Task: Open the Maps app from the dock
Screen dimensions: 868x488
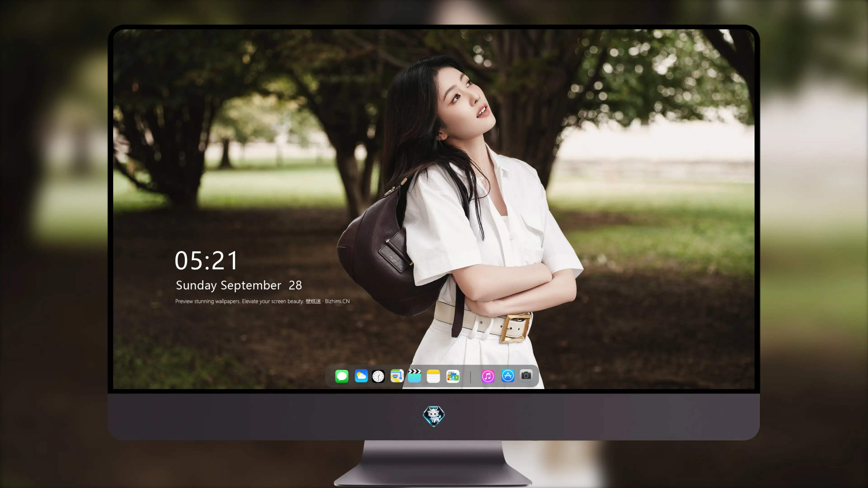Action: (x=397, y=376)
